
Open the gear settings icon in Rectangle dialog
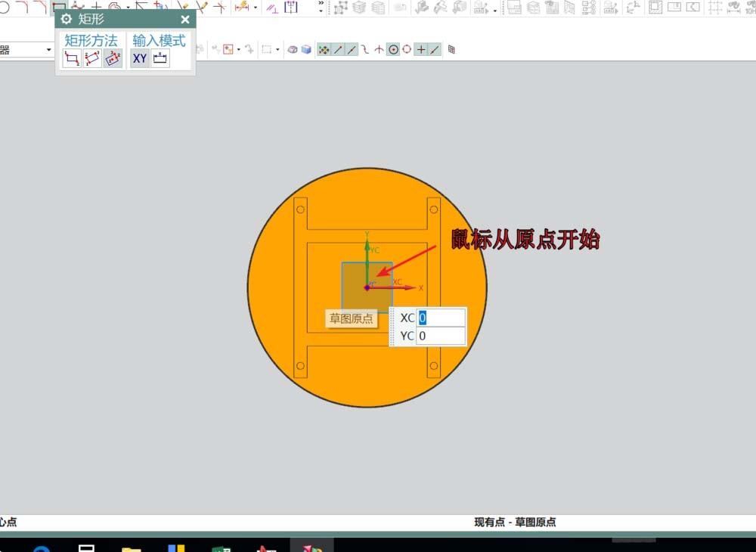66,19
